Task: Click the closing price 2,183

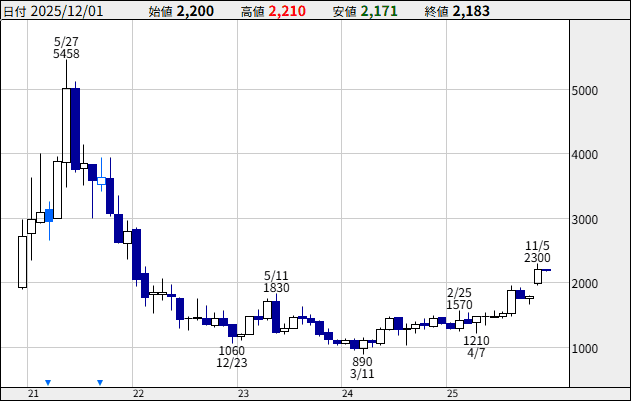Action: (470, 12)
